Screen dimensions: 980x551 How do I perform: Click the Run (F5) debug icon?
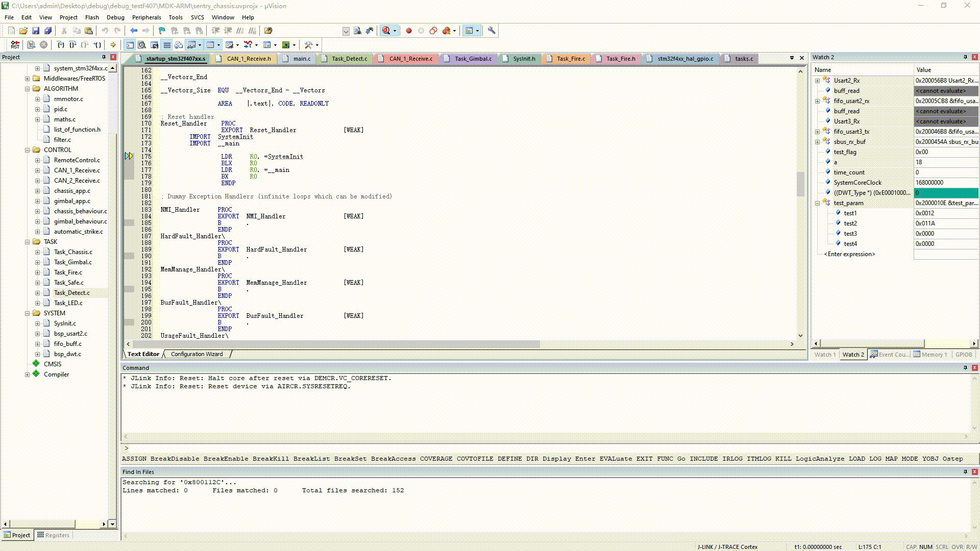coord(31,45)
